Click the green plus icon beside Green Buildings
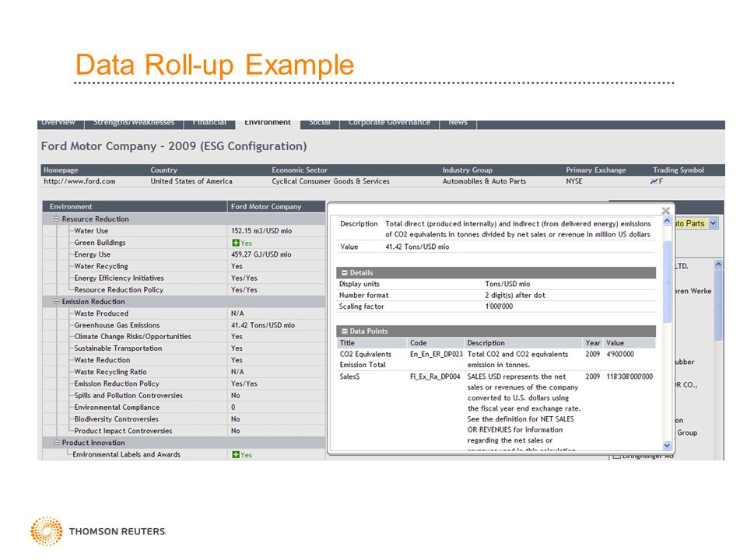Screen dimensions: 747x560 (235, 243)
